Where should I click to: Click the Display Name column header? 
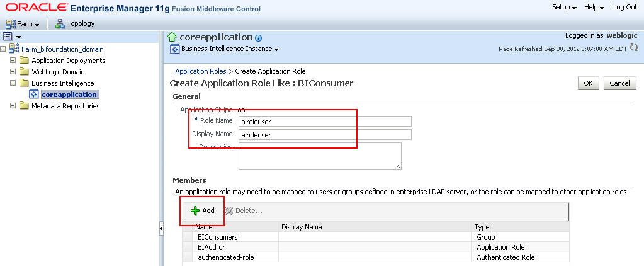[x=375, y=227]
